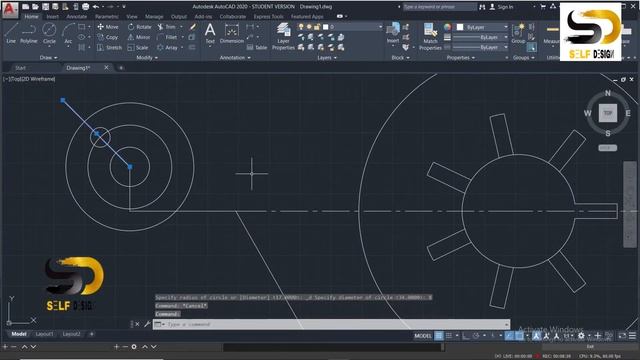Insert a Table from Annotation panel
640x360 pixels.
coord(257,47)
